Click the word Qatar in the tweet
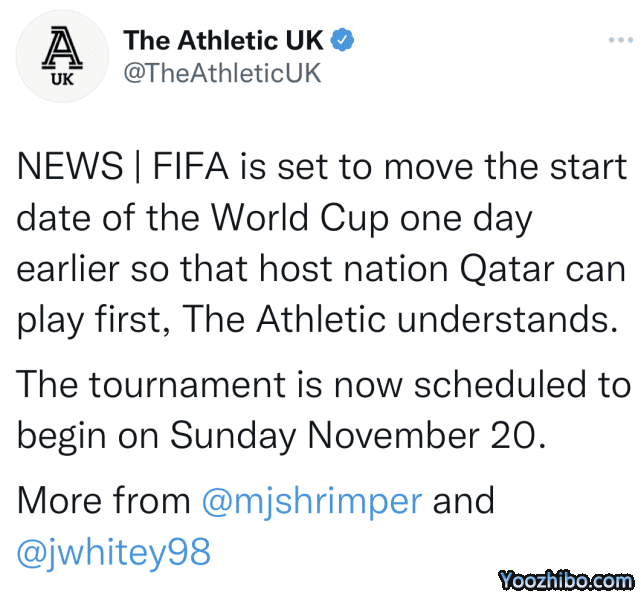The height and width of the screenshot is (596, 641). pos(522,269)
